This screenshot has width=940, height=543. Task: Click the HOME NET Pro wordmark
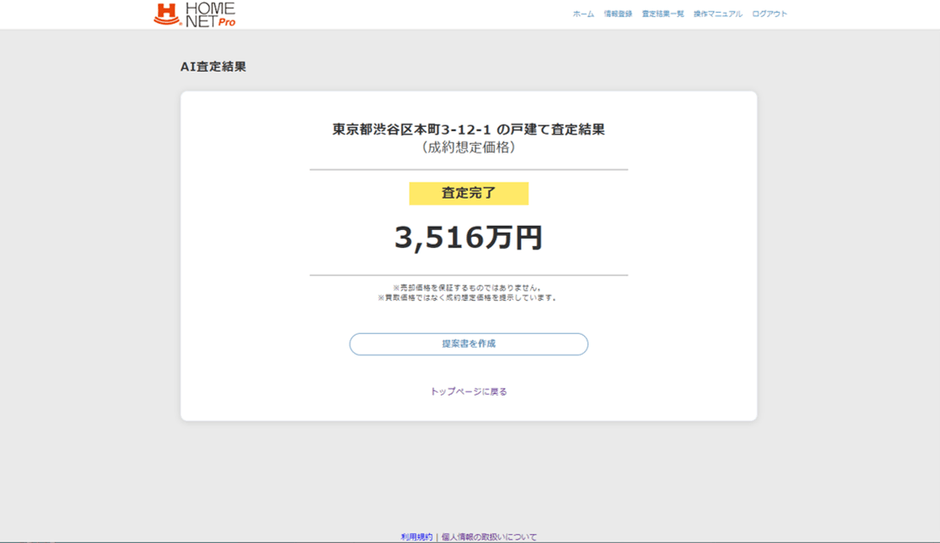coord(209,11)
